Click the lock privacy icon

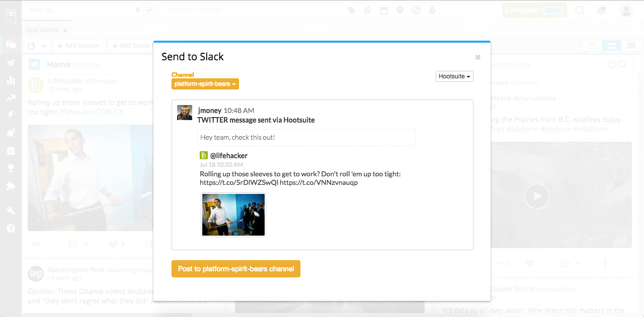pos(432,10)
